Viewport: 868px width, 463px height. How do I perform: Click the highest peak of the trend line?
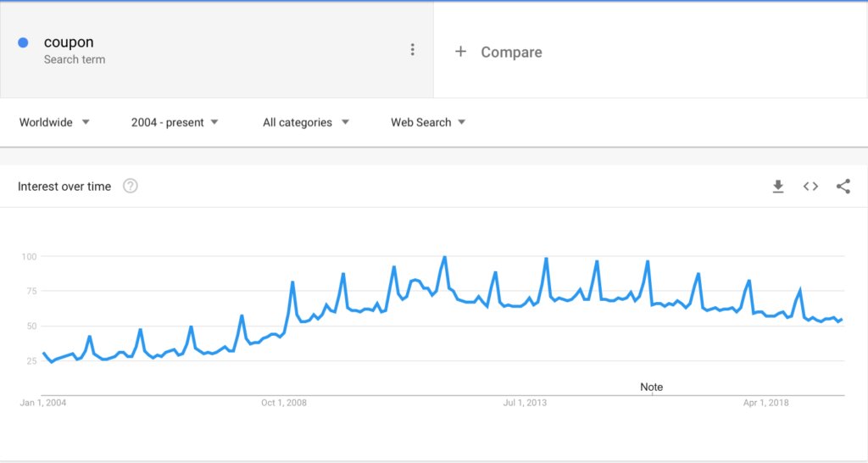click(x=444, y=257)
